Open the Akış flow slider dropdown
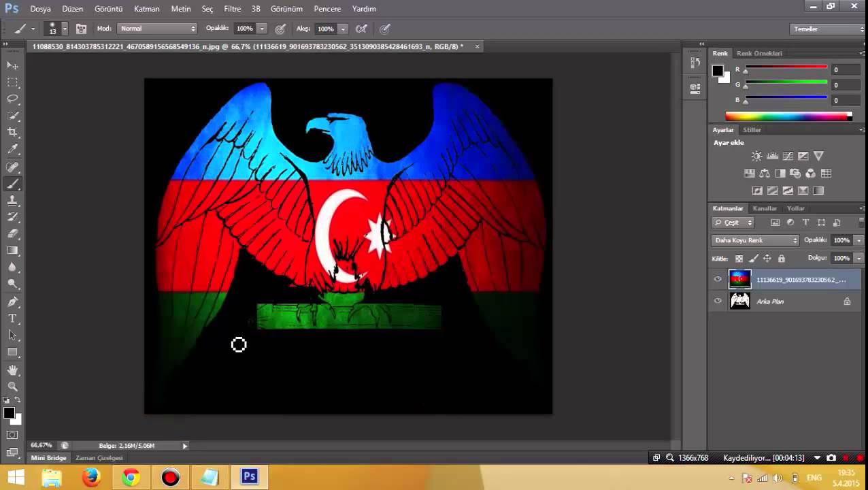This screenshot has height=490, width=868. tap(343, 29)
